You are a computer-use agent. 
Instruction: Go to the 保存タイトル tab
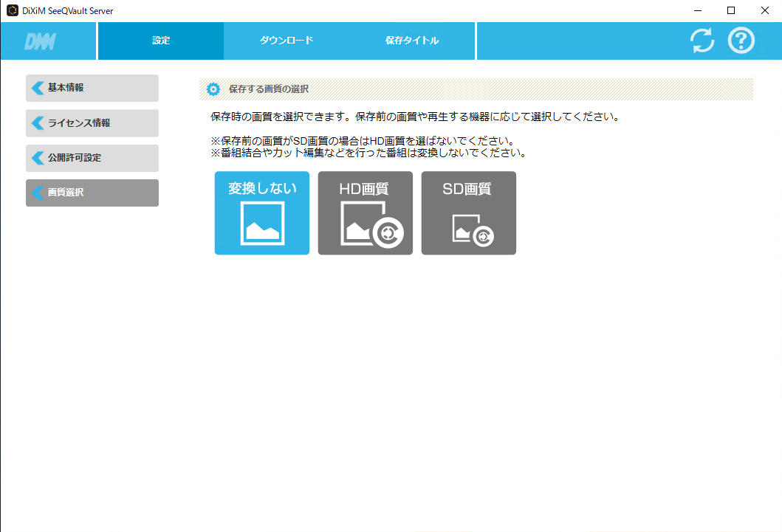[412, 41]
